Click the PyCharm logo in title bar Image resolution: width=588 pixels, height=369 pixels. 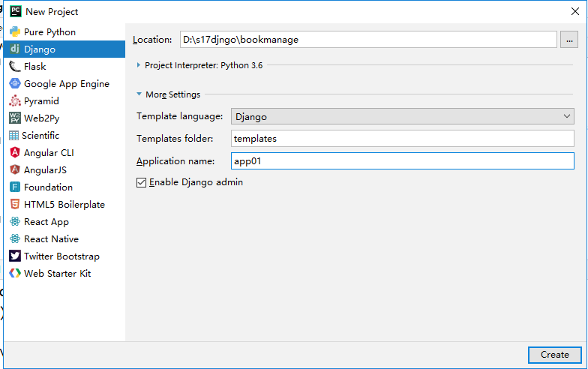coord(15,11)
